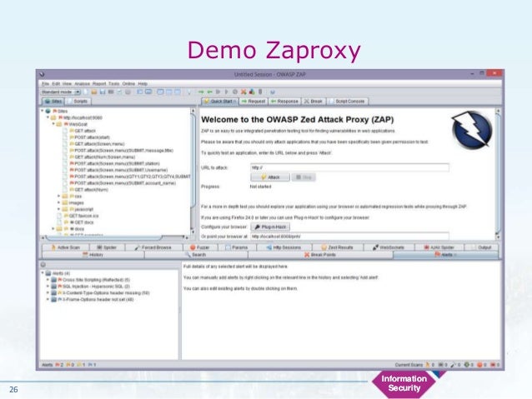Expand the images folder in Sites tree
The height and width of the screenshot is (399, 532).
coord(58,202)
